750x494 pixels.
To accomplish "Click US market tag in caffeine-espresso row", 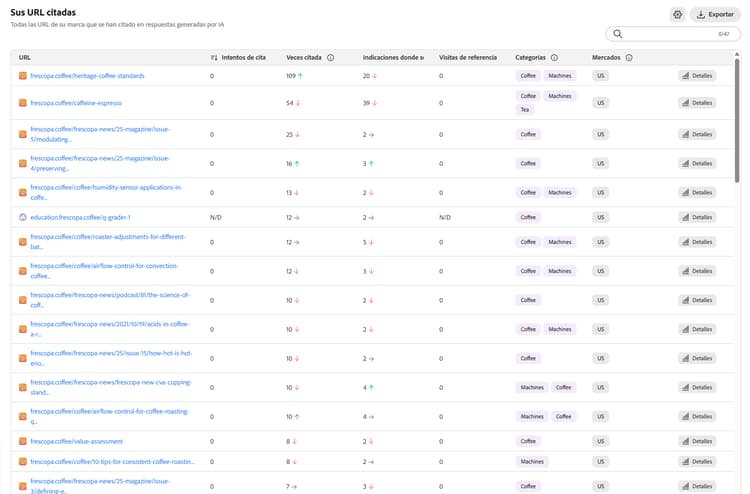I will [600, 103].
